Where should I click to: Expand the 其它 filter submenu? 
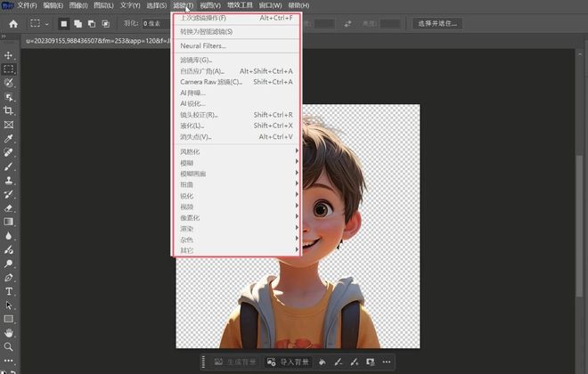pos(236,250)
